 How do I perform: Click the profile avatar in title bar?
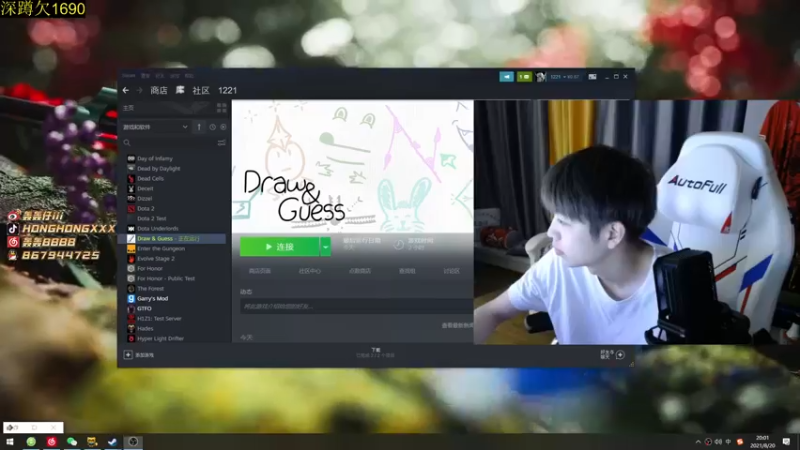coord(541,77)
